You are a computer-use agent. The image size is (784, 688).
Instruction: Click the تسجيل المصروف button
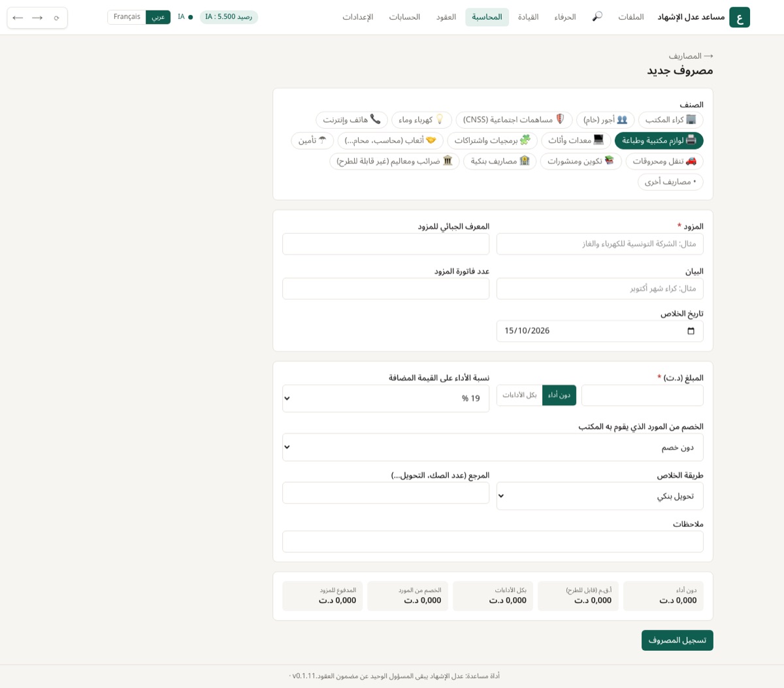[678, 640]
